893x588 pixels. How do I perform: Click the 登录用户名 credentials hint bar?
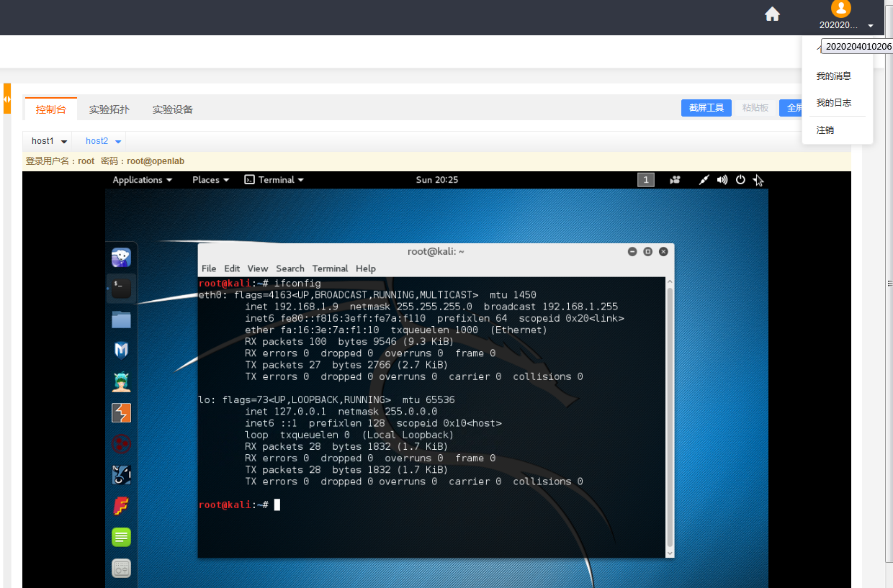click(436, 161)
